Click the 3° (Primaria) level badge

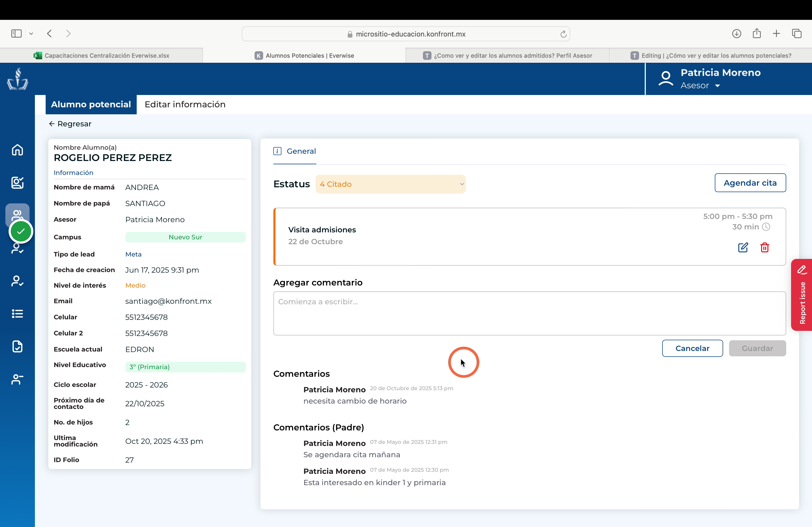point(185,367)
